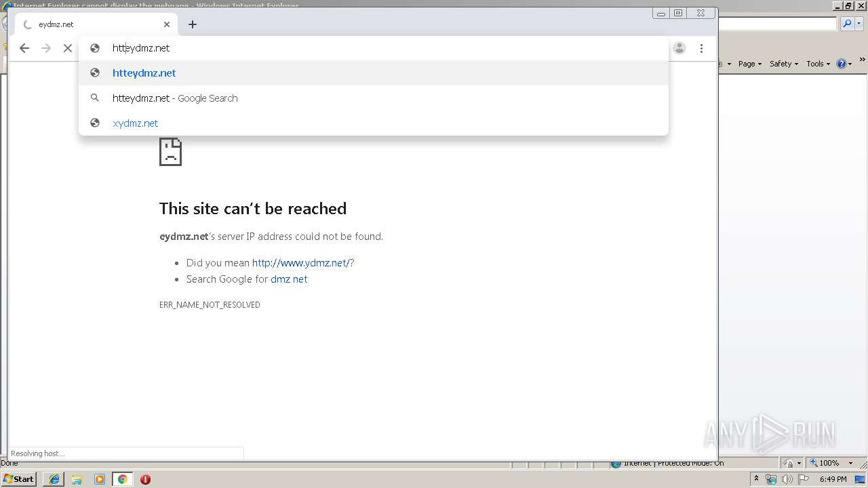
Task: Click the IE Protected Mode status text
Action: 673,464
